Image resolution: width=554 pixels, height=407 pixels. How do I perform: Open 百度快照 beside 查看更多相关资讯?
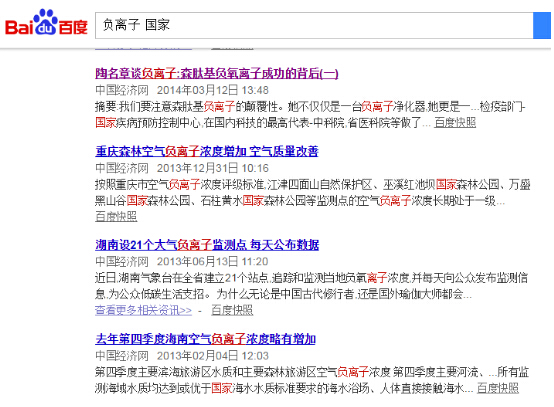pyautogui.click(x=232, y=310)
